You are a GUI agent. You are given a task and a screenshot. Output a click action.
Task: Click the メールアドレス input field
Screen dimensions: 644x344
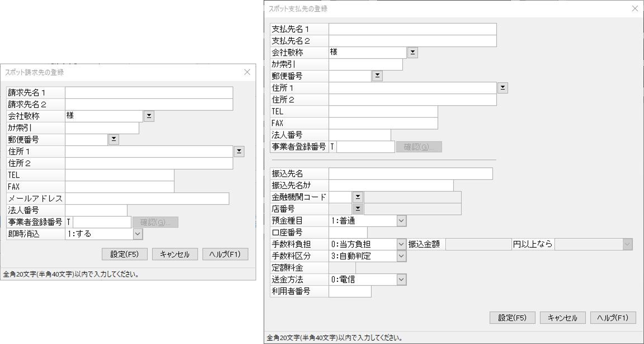147,198
